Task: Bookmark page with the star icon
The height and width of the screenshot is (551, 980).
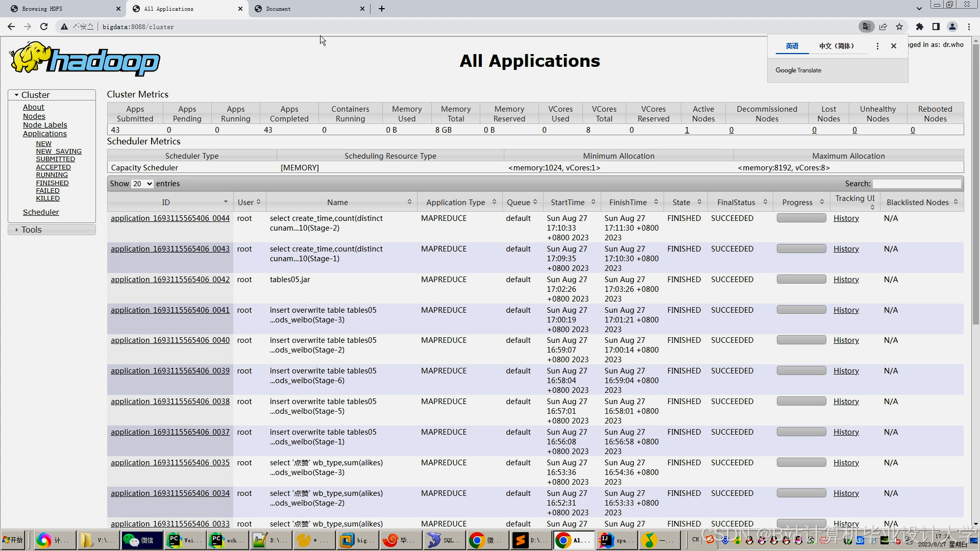Action: pos(899,27)
